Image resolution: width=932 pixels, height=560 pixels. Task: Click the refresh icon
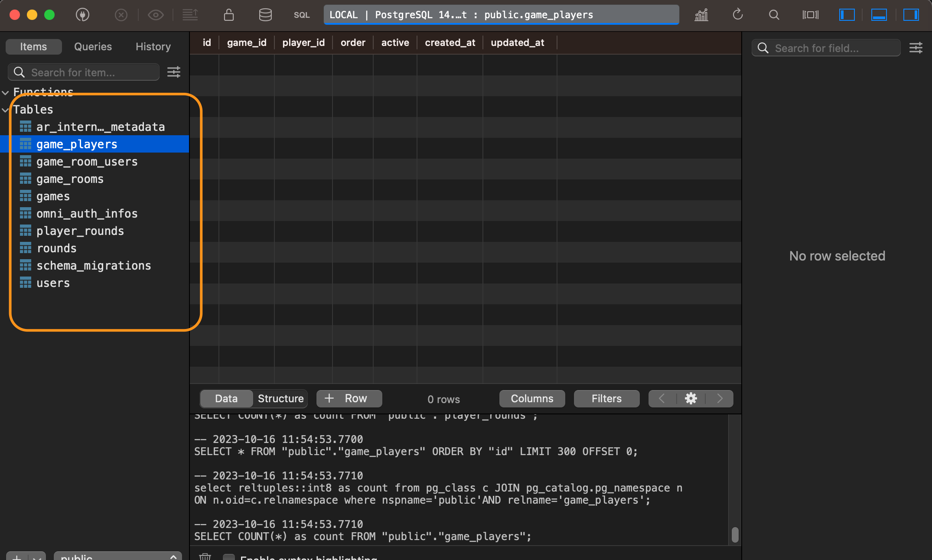737,15
